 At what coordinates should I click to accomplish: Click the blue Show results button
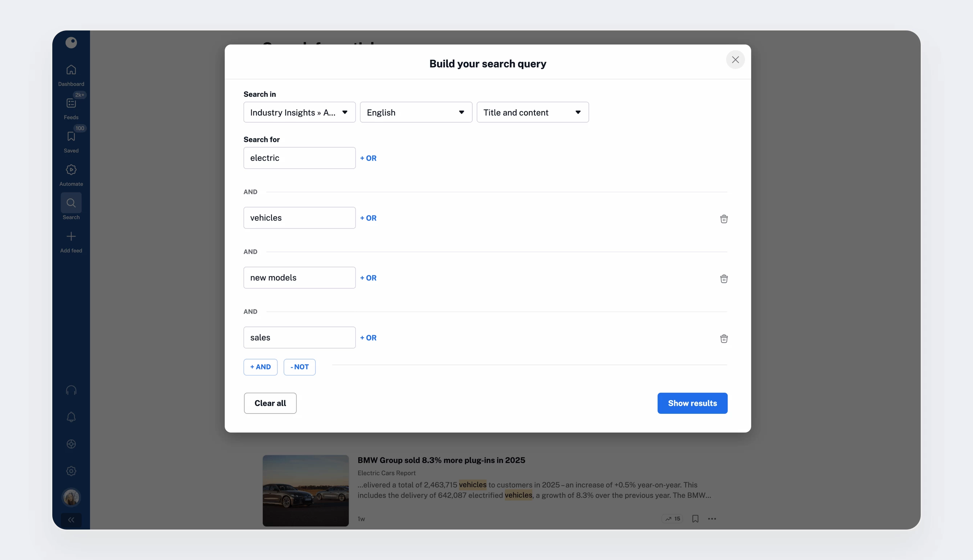pos(692,403)
